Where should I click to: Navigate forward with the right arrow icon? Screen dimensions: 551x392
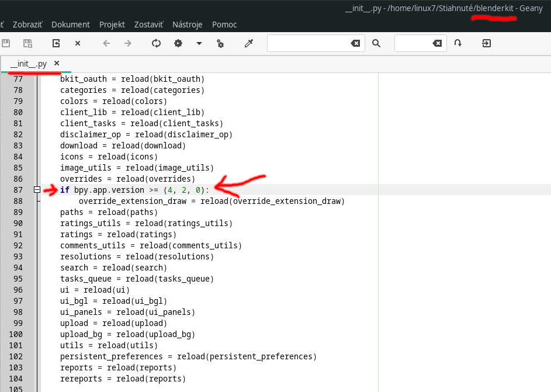click(128, 43)
